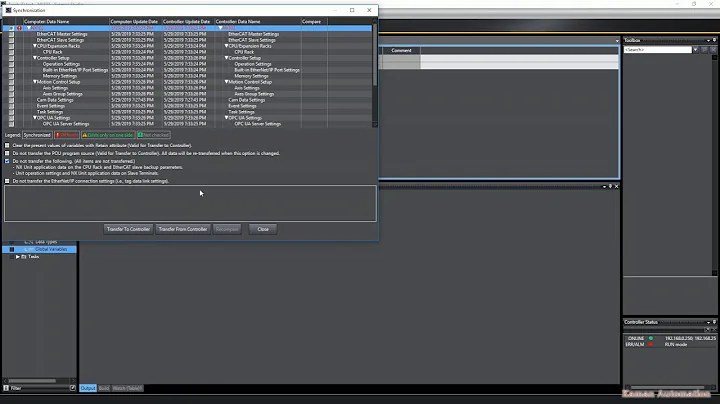This screenshot has width=720, height=404.
Task: Click the Transfer From Controller button
Action: (183, 229)
